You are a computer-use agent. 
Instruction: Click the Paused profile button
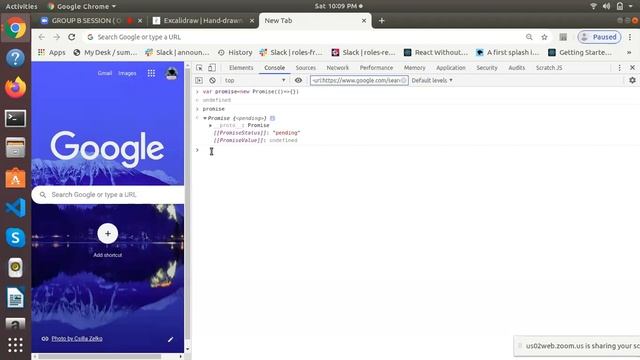[599, 37]
